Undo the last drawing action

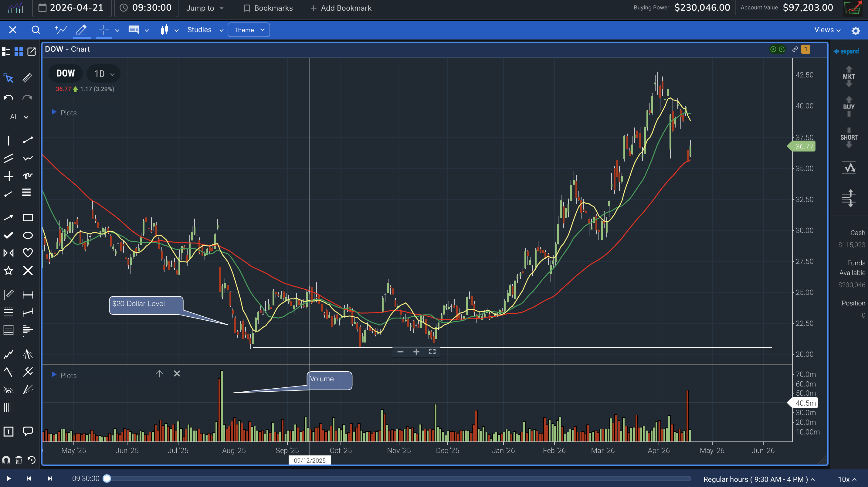(x=8, y=97)
